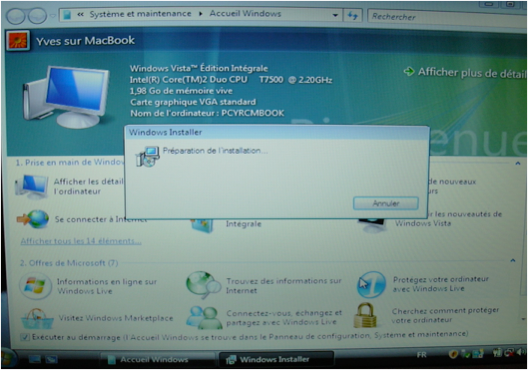
Task: Click the Back navigation arrow button
Action: [x=16, y=15]
